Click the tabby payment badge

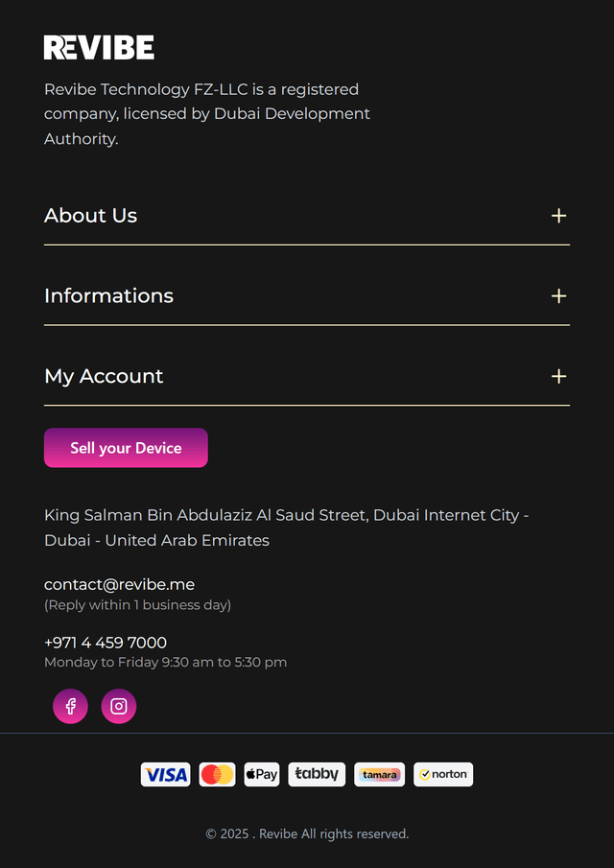click(x=317, y=775)
